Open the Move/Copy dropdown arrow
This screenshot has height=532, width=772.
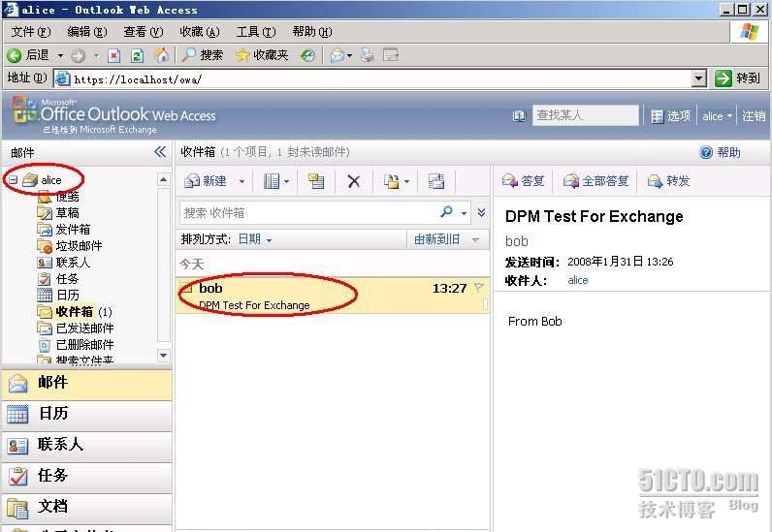406,181
